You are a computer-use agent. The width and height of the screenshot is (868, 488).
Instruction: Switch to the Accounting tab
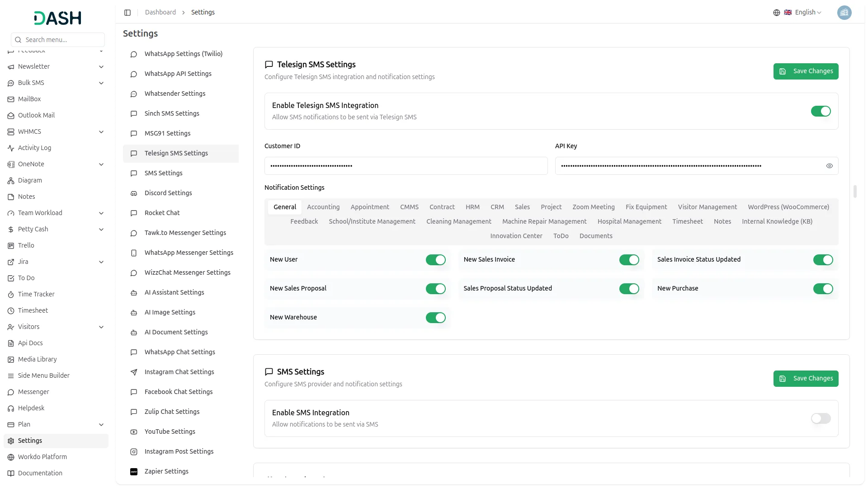coord(323,207)
